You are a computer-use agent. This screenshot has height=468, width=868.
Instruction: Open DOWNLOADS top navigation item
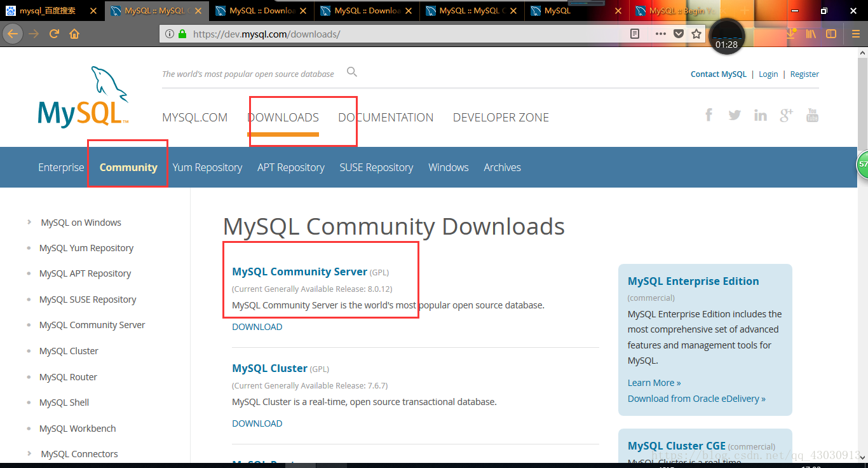click(283, 118)
